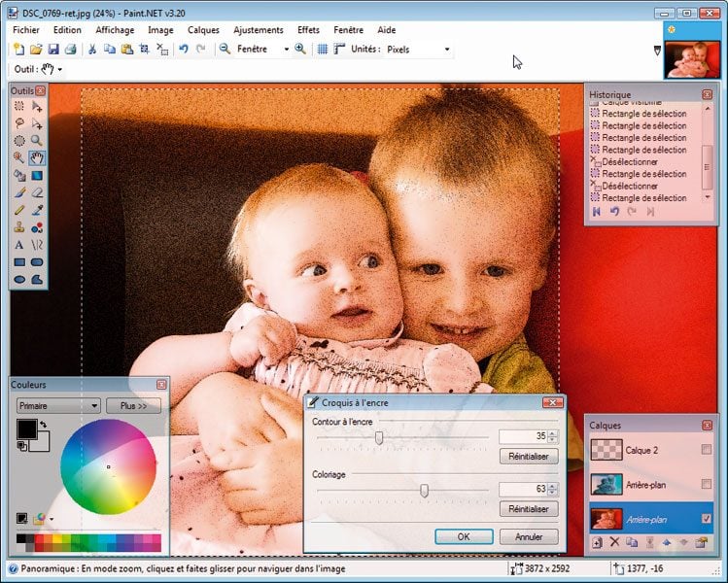Uncheck the selected Arrière-plan layer checkbox

coord(706,519)
